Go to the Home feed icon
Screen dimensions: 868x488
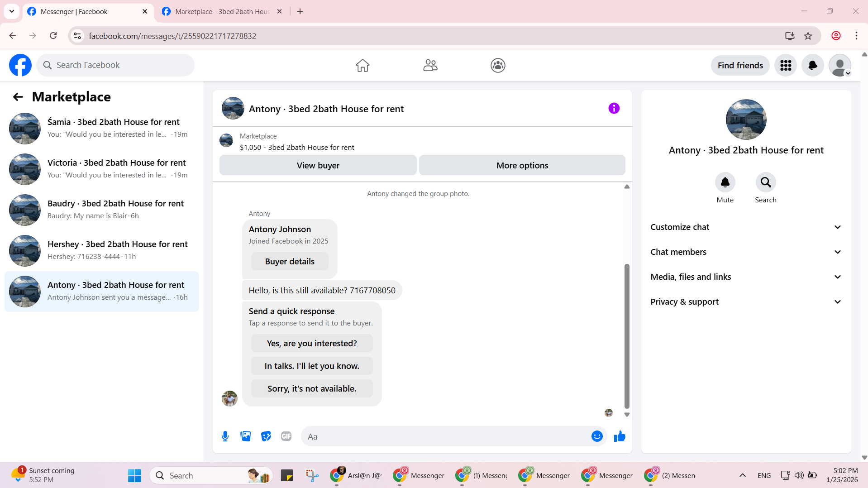362,65
